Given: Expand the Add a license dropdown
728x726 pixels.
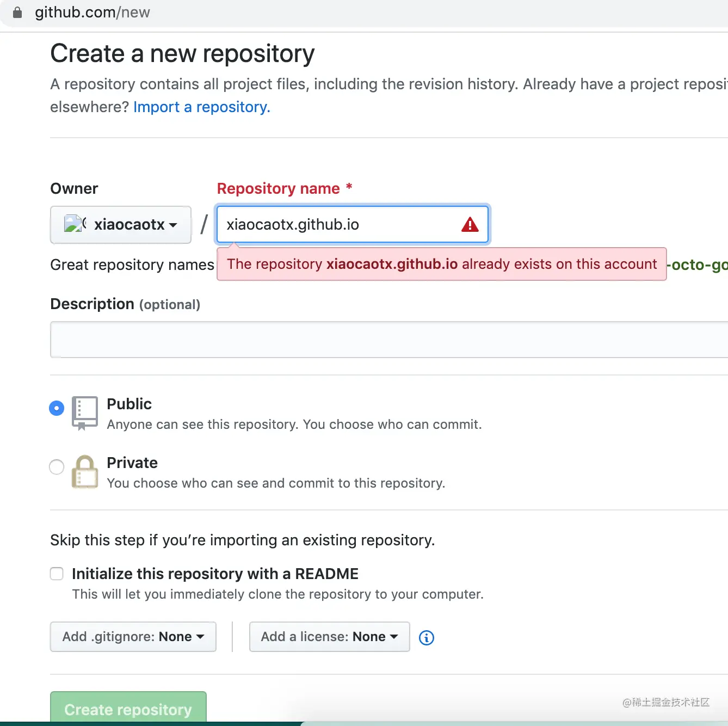Looking at the screenshot, I should (330, 637).
